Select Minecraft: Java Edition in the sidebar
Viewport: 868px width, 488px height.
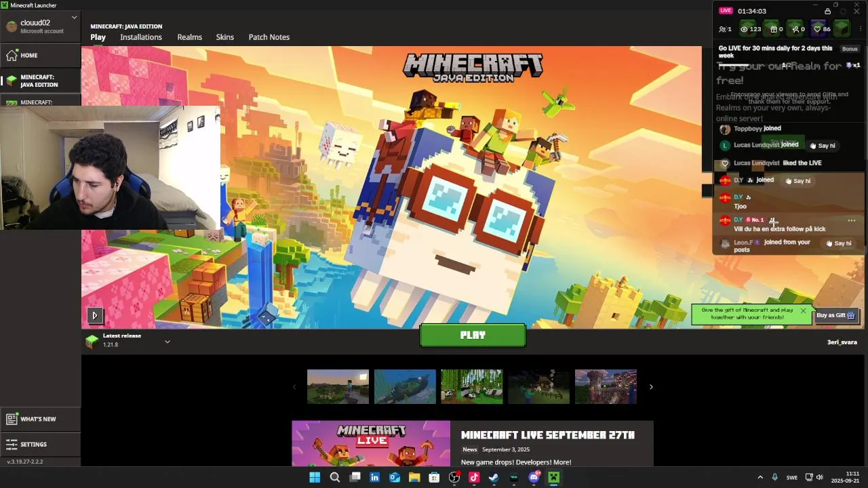[x=40, y=81]
